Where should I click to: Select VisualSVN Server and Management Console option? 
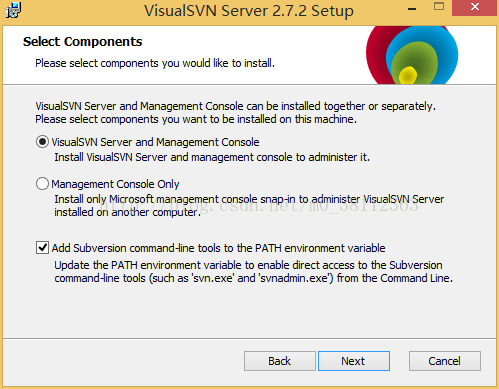42,142
